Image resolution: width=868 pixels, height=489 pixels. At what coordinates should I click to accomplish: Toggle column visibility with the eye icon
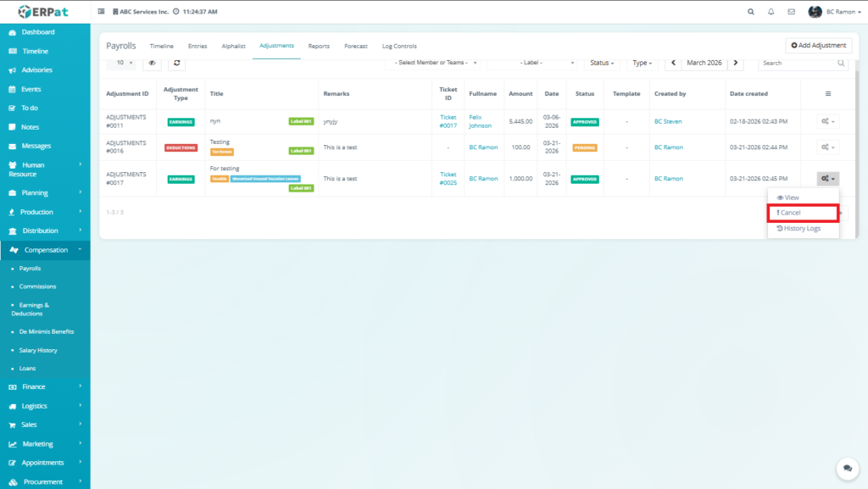pos(153,63)
